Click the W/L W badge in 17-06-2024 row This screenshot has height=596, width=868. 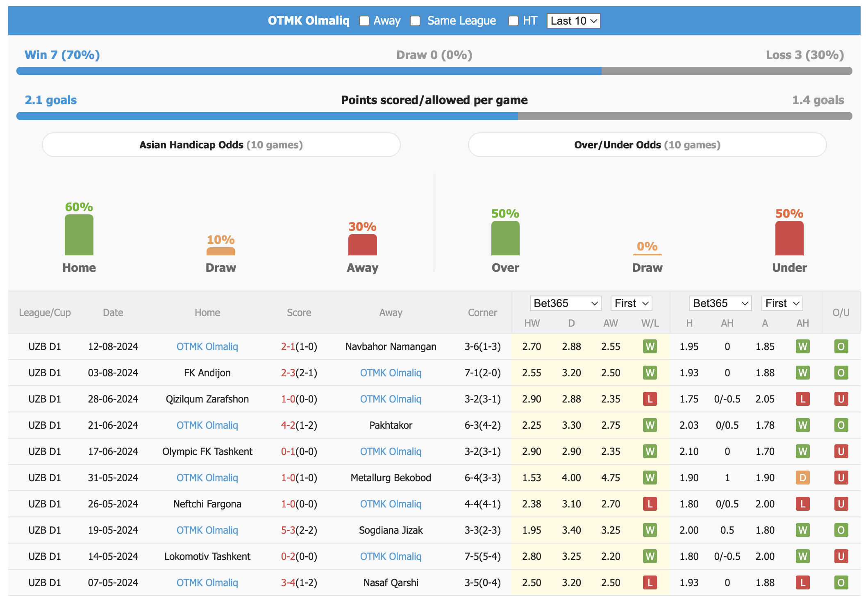tap(650, 451)
